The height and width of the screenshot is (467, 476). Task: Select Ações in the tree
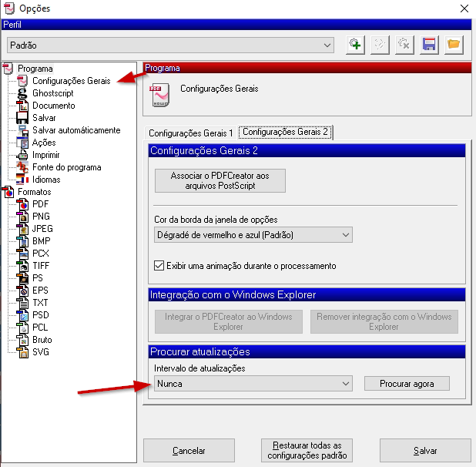pos(44,143)
